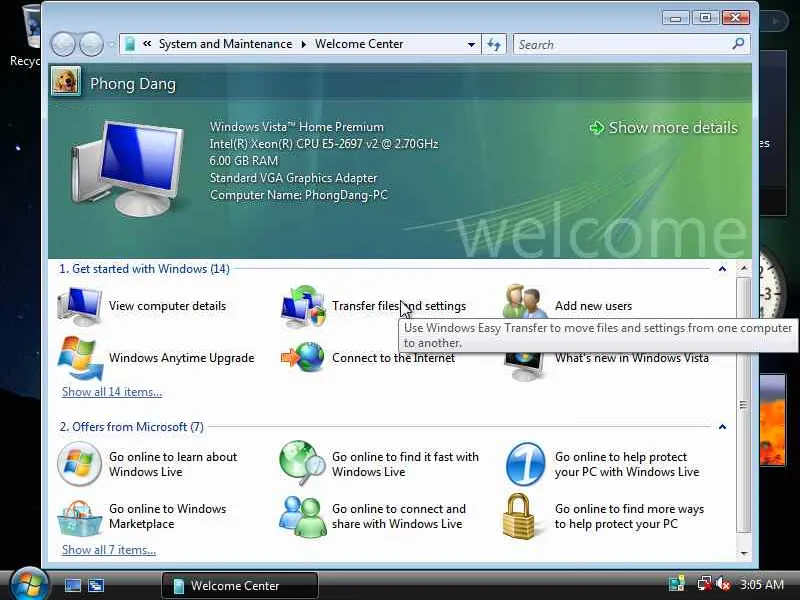Viewport: 800px width, 600px height.
Task: Click breadcrumb arrow after System and Maintenance
Action: [304, 44]
